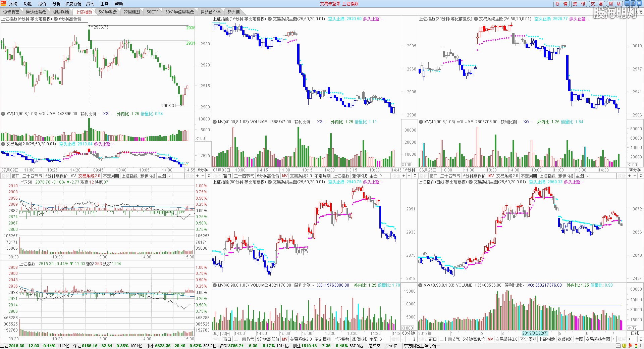Zoom in with plus on 15-minute chart
Viewport: 644px width, 349px height.
click(x=404, y=176)
